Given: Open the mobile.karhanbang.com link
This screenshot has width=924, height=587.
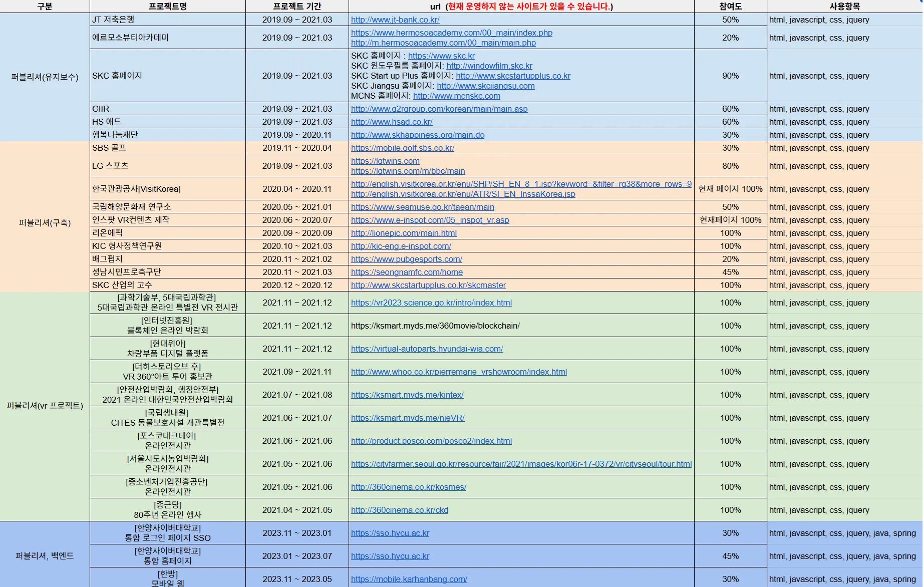Looking at the screenshot, I should pos(409,579).
